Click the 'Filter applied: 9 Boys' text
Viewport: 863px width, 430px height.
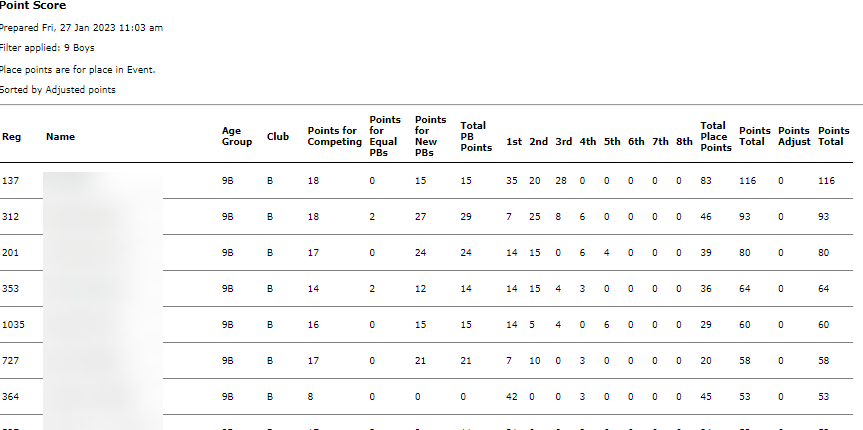click(x=48, y=48)
